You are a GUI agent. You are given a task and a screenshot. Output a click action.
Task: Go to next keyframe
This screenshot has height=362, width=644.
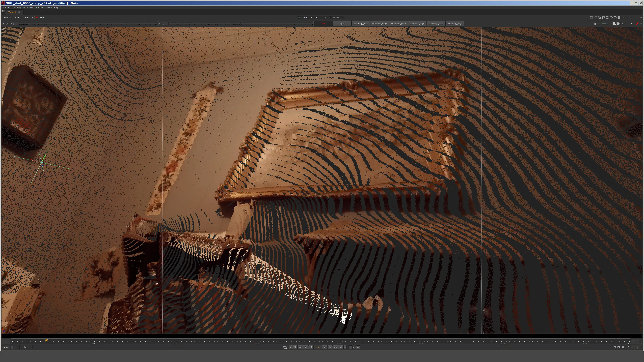click(x=335, y=347)
